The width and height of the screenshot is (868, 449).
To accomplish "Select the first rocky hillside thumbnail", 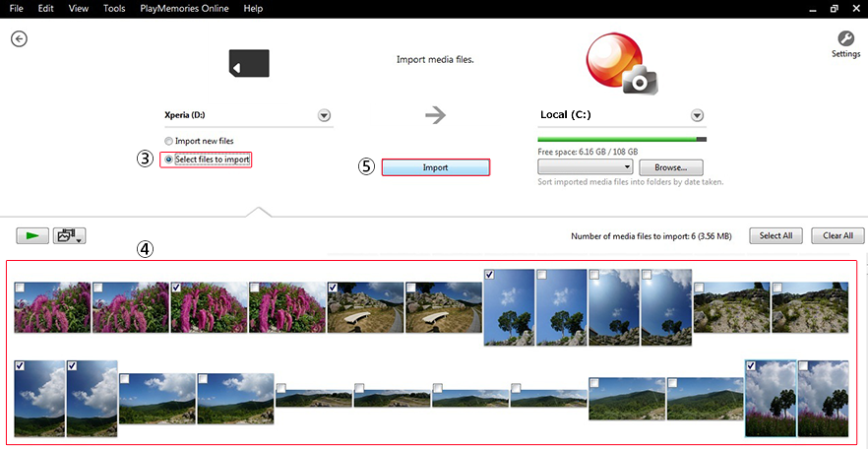I will tap(730, 307).
